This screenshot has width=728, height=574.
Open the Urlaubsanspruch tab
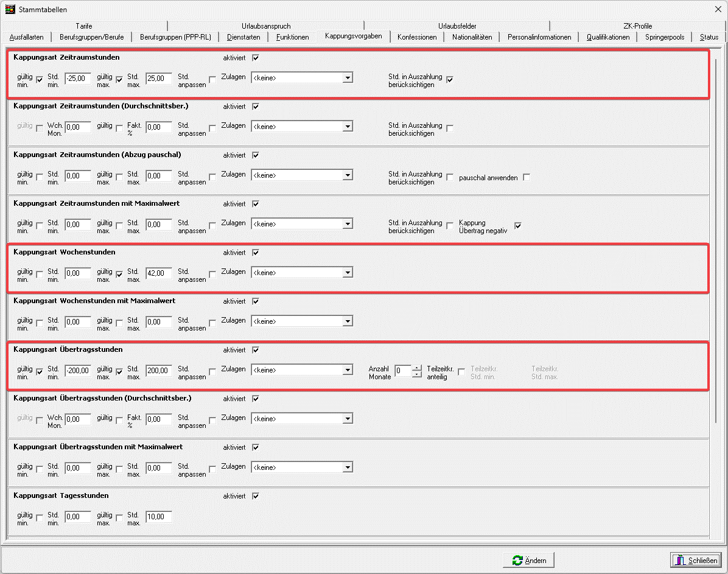coord(266,26)
